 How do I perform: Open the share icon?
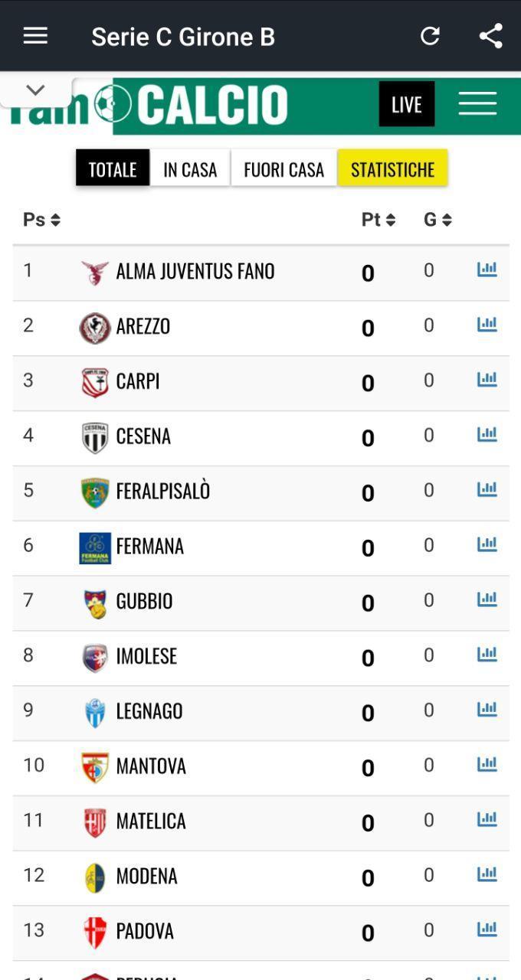pos(490,35)
